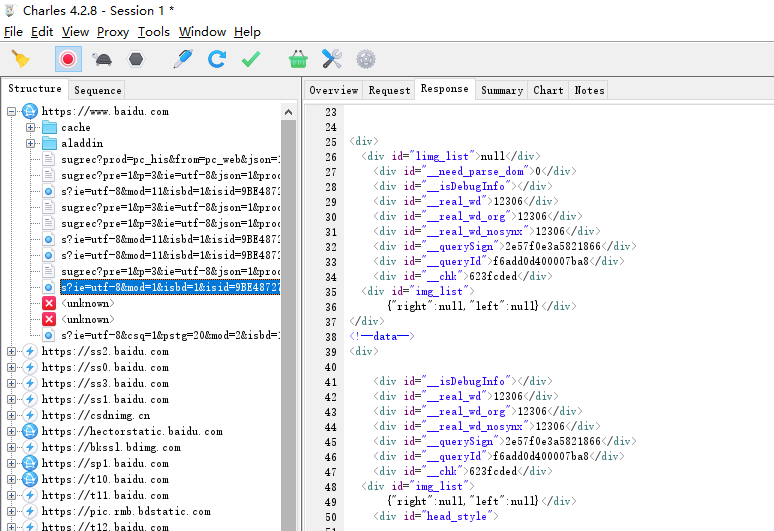Select the globe icon for sp1.baidu.com
The width and height of the screenshot is (774, 531).
point(30,463)
